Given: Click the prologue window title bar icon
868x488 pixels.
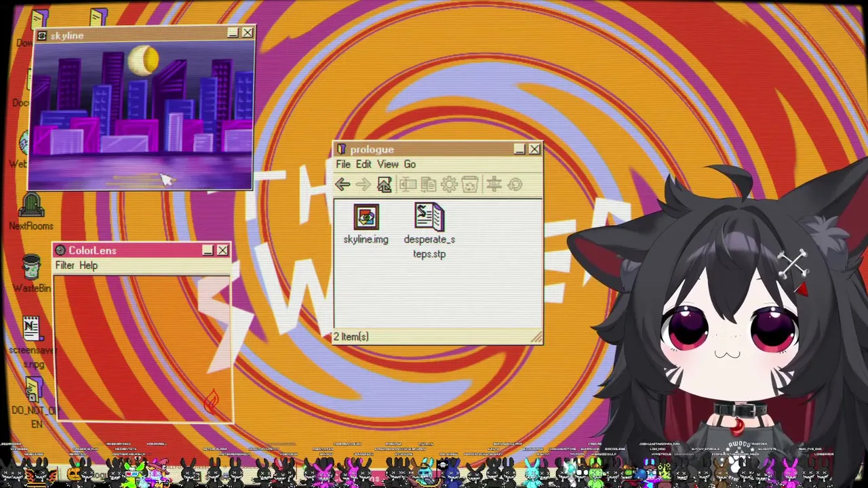Looking at the screenshot, I should point(341,149).
